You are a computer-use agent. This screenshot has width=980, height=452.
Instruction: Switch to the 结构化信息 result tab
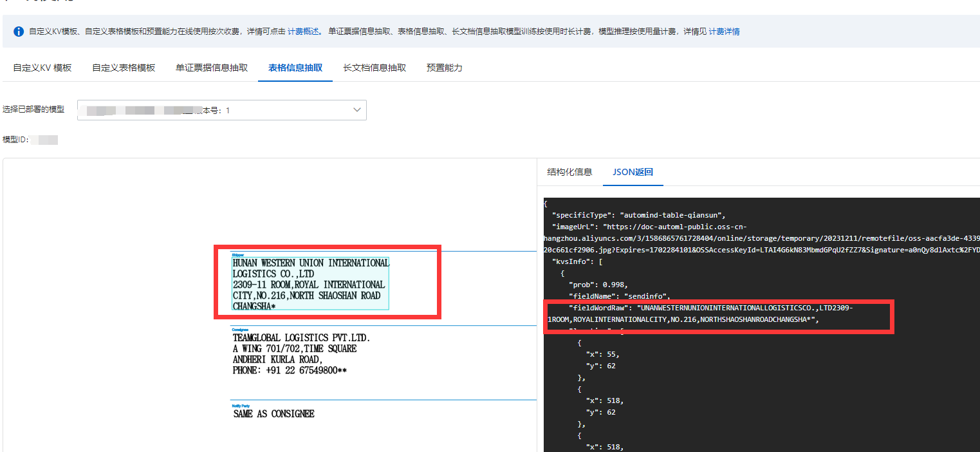pyautogui.click(x=569, y=172)
